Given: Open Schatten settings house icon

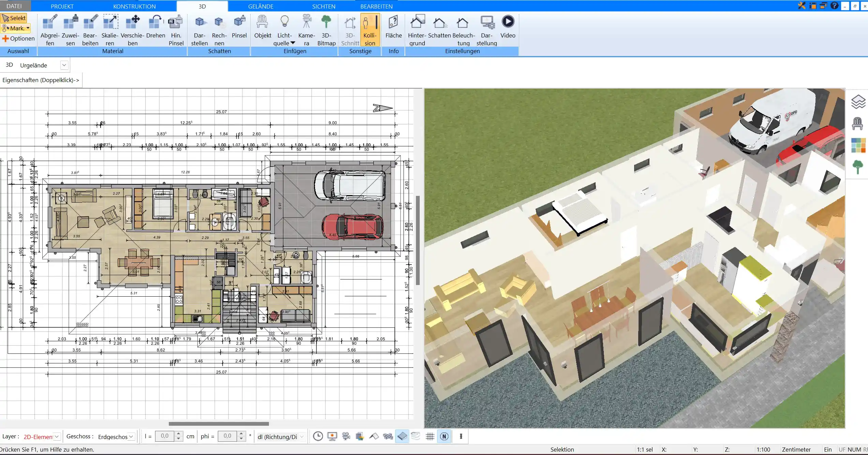Looking at the screenshot, I should 439,27.
